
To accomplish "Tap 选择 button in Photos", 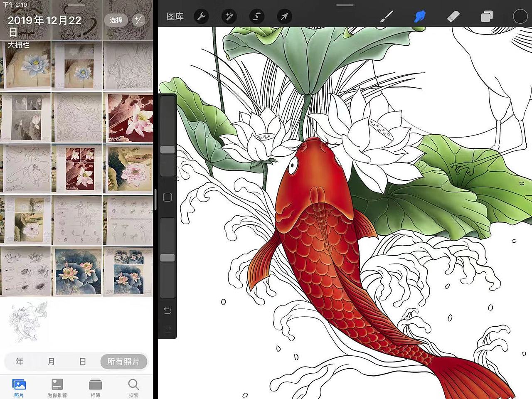I will coord(116,20).
